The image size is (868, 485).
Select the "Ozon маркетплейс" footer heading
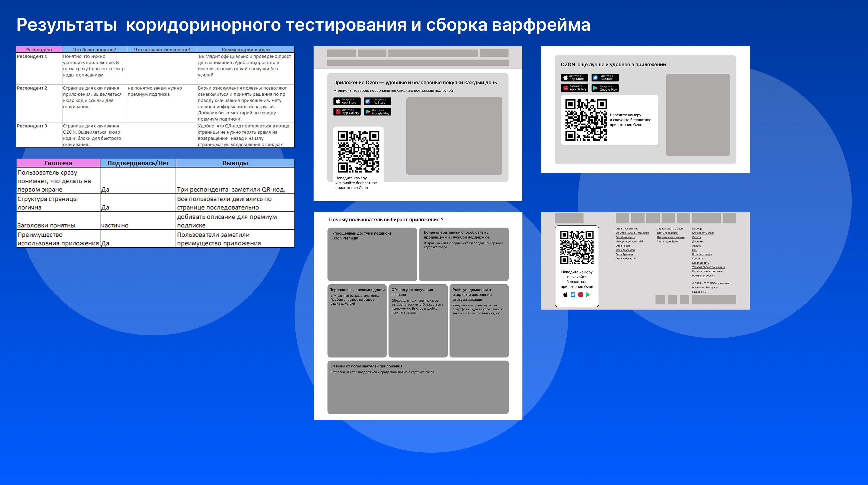point(627,229)
